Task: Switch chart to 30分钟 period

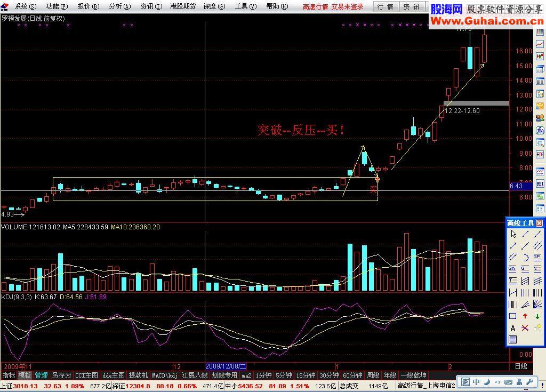Action: [328, 375]
